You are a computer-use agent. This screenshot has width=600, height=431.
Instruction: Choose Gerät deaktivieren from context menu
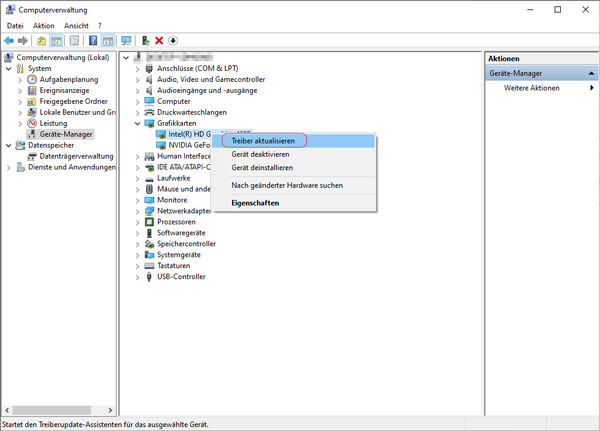pyautogui.click(x=260, y=155)
